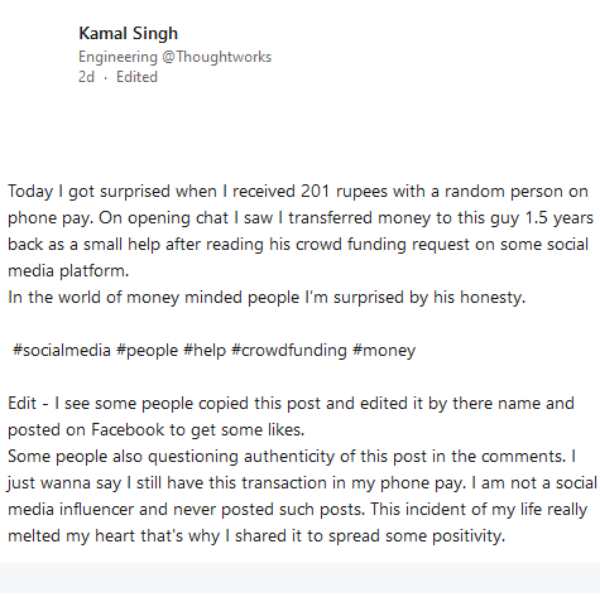Click line "media influencer and never posted"
600x597 pixels.
298,509
